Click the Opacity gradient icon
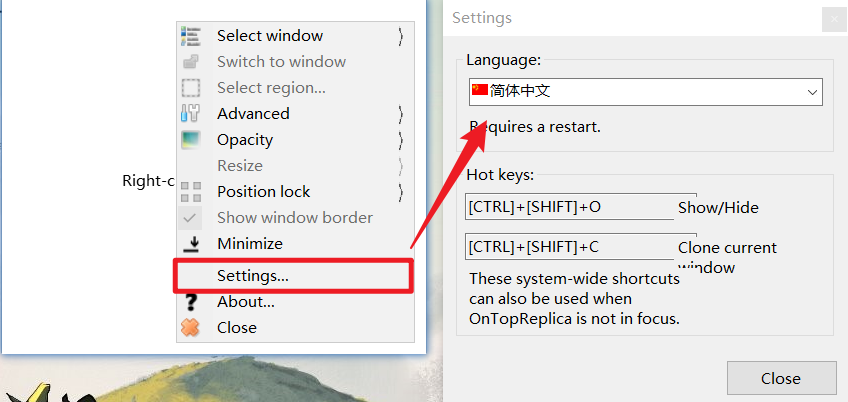 [x=190, y=140]
